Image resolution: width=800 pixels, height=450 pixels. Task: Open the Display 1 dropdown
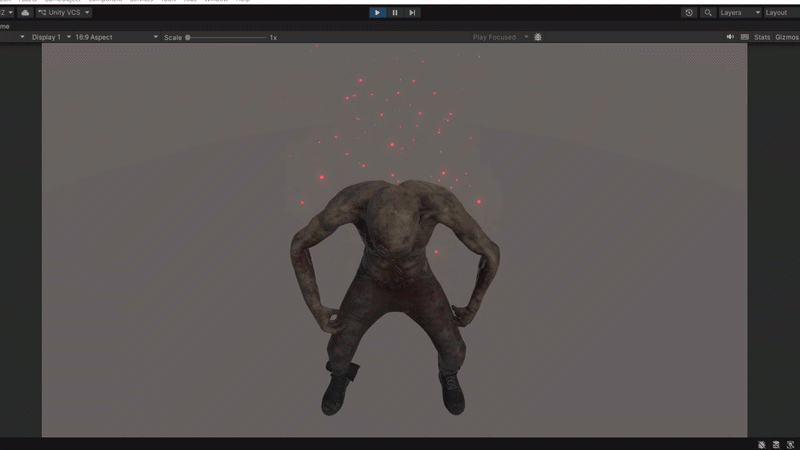(x=51, y=37)
